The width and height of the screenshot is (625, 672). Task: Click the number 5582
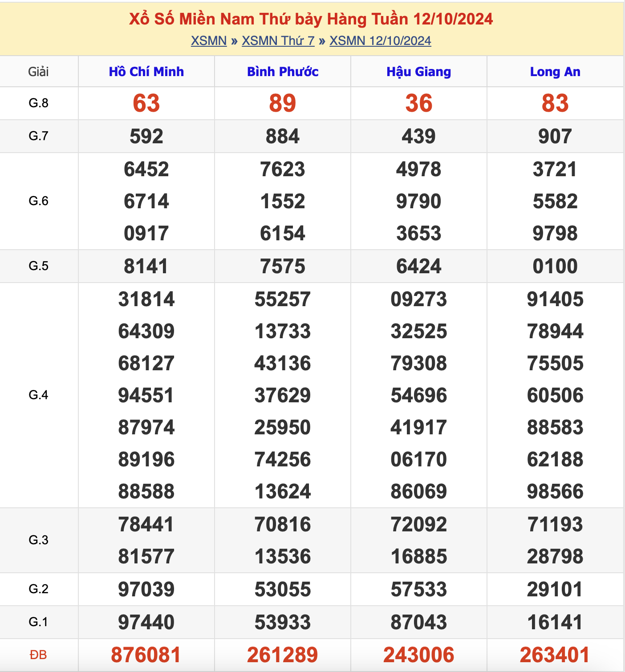coord(555,201)
